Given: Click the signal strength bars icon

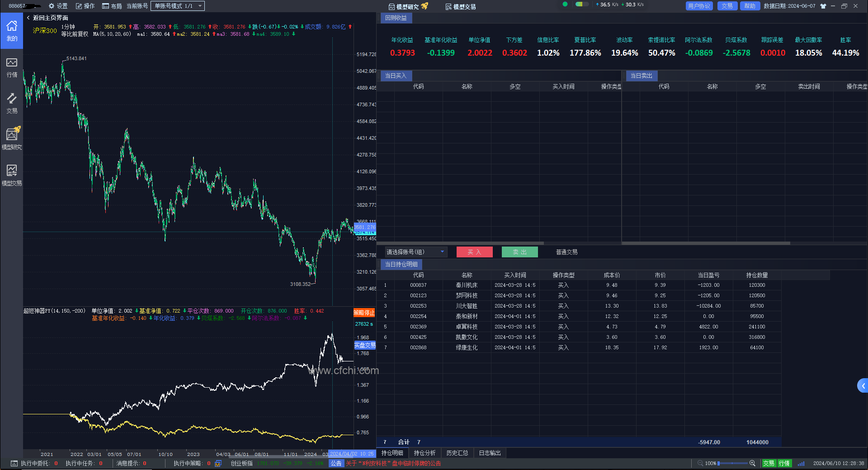Looking at the screenshot, I should [x=801, y=463].
